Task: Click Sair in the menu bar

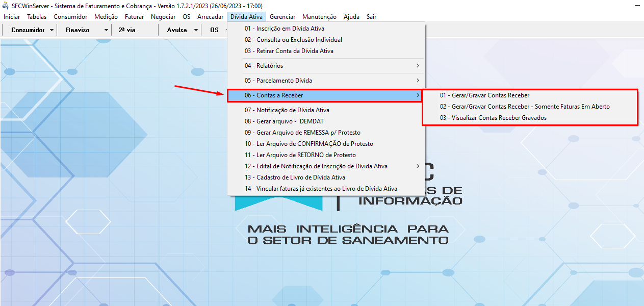Action: pyautogui.click(x=371, y=16)
